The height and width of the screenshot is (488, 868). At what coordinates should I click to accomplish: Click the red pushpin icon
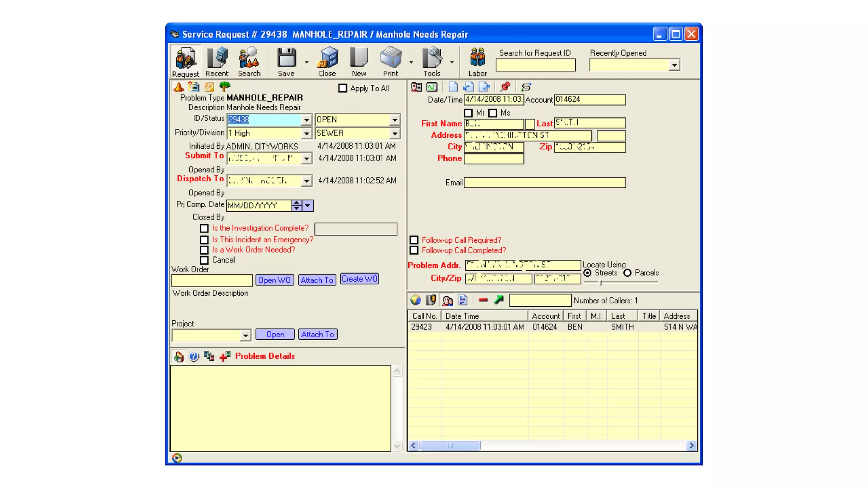[x=505, y=87]
